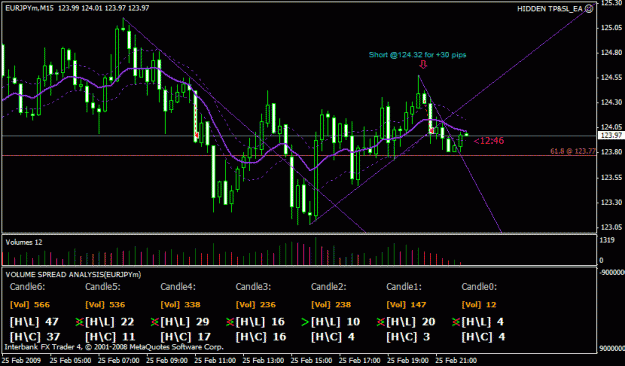
Task: Click the [H\C] 17 reading
Action: [x=186, y=337]
